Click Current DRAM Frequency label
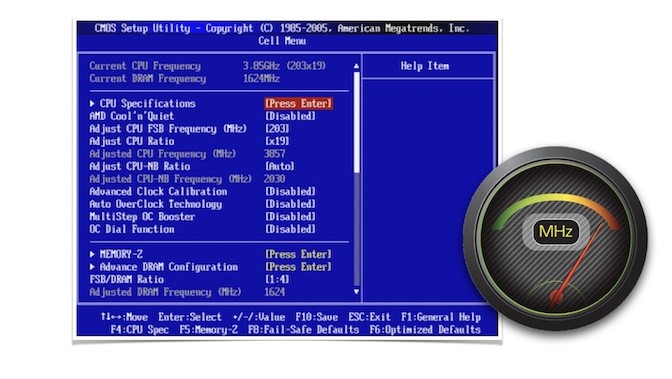Image resolution: width=672 pixels, height=379 pixels. (x=147, y=79)
